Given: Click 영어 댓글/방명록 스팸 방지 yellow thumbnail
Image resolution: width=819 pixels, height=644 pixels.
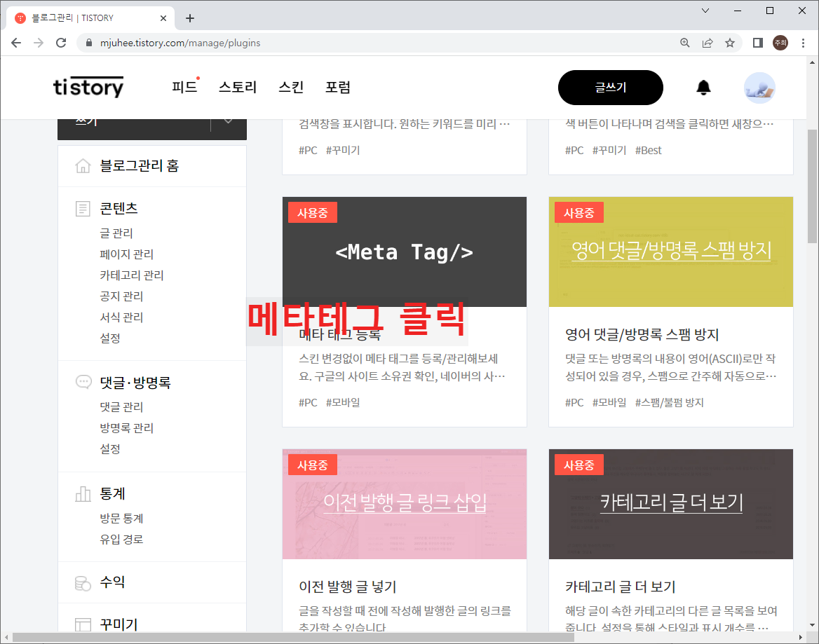Looking at the screenshot, I should (x=670, y=252).
